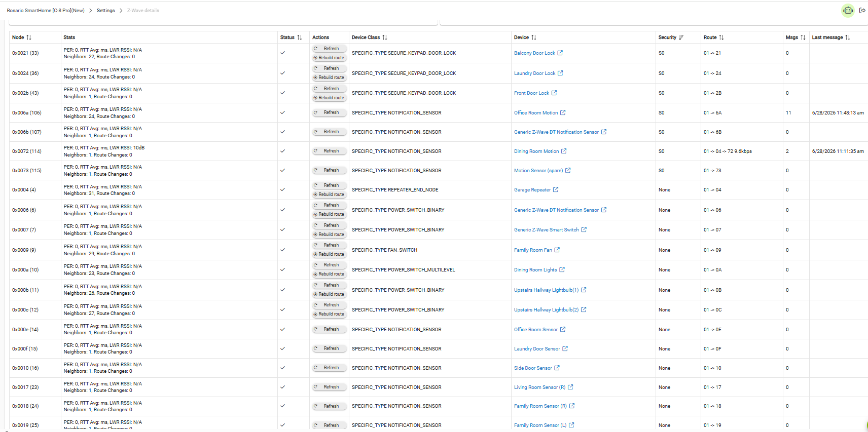
Task: Refresh node 0x006a Office Room Motion
Action: coord(330,112)
